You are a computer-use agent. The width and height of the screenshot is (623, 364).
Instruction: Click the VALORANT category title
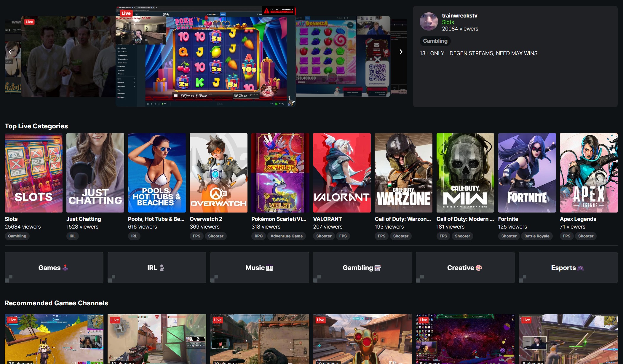(x=328, y=219)
